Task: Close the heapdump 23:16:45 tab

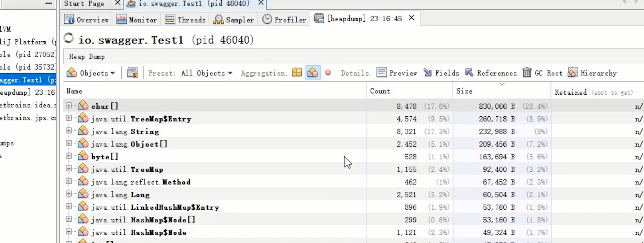Action: click(x=412, y=18)
